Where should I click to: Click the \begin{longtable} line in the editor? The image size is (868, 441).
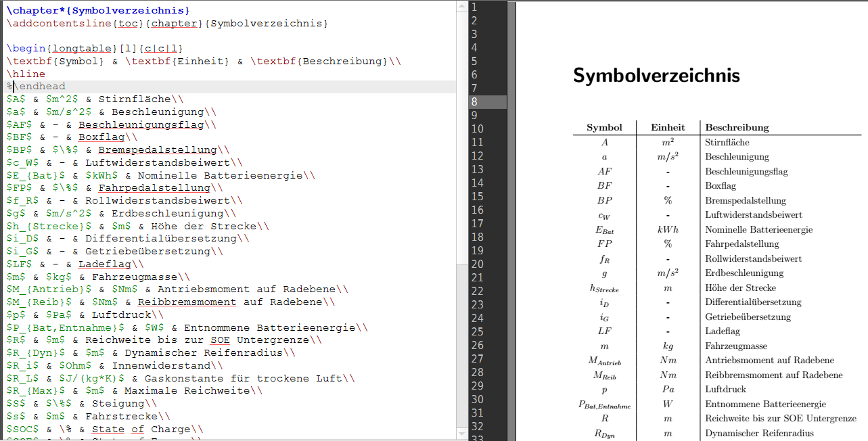[x=95, y=49]
